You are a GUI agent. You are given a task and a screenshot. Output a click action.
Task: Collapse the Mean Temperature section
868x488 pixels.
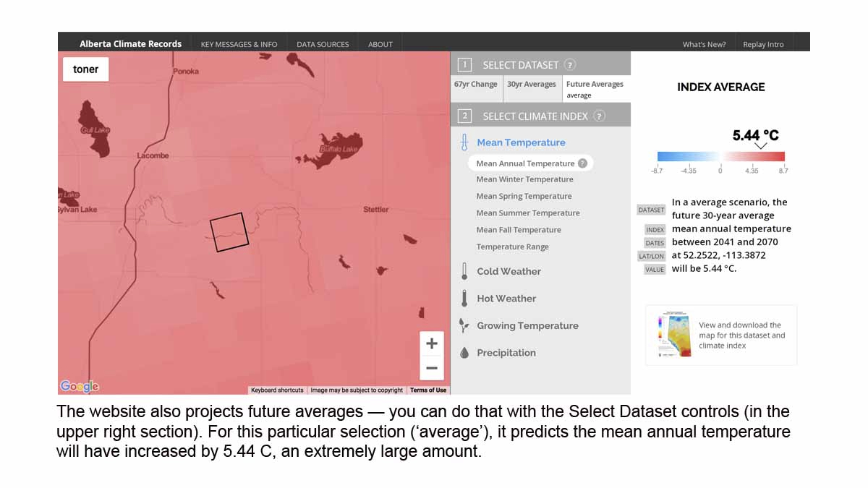point(521,142)
